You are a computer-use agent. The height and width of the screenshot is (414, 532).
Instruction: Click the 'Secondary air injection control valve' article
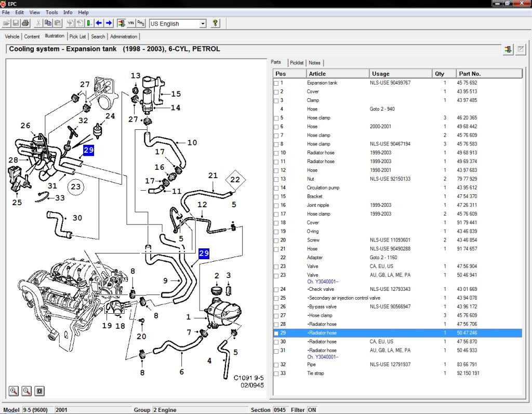[344, 298]
